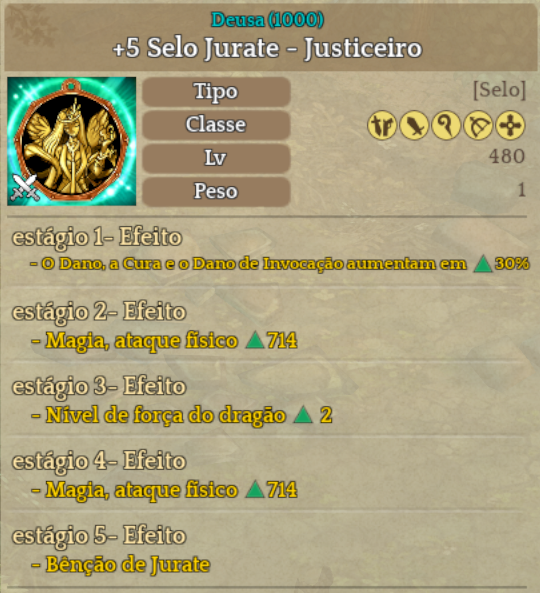
Task: Click the Bênção de Jurate effect
Action: [x=121, y=565]
